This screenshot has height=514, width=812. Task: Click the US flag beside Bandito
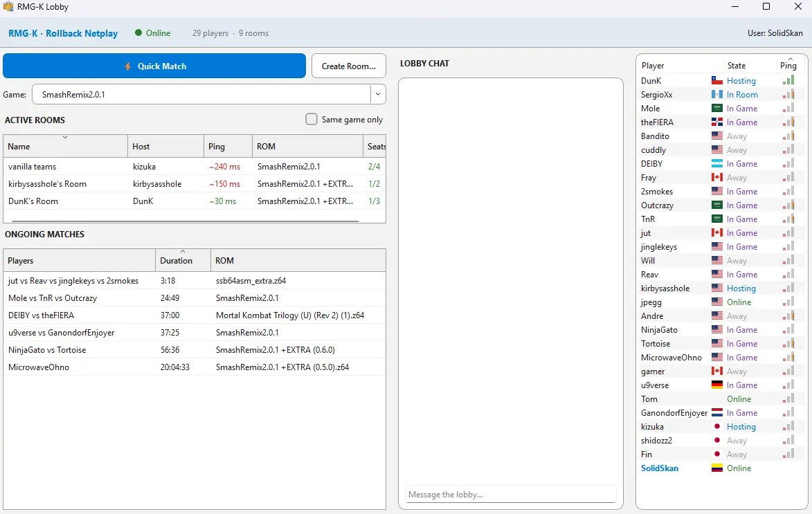(716, 136)
